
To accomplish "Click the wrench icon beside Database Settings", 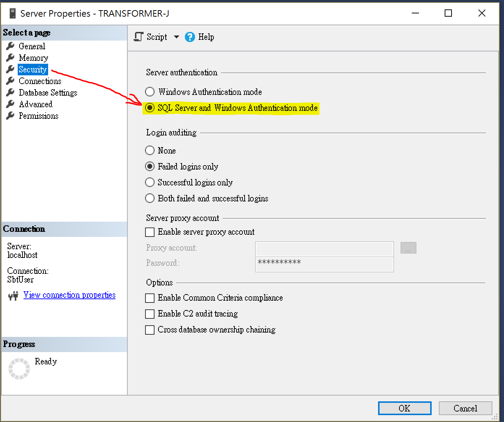I will (x=10, y=92).
